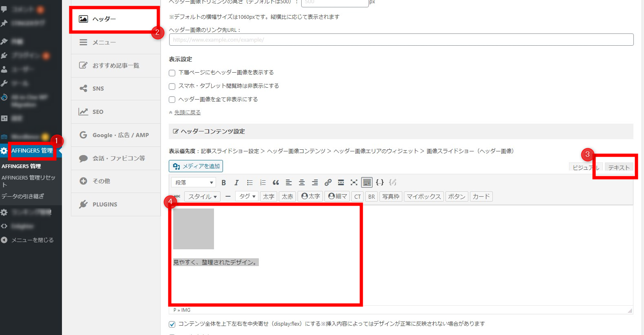Click the insert link chain icon

tap(328, 182)
